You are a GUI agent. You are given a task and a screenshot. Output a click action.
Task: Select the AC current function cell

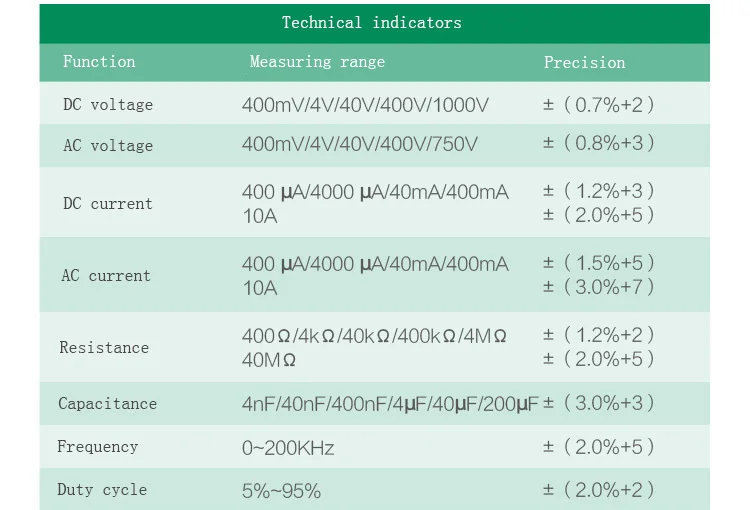106,276
